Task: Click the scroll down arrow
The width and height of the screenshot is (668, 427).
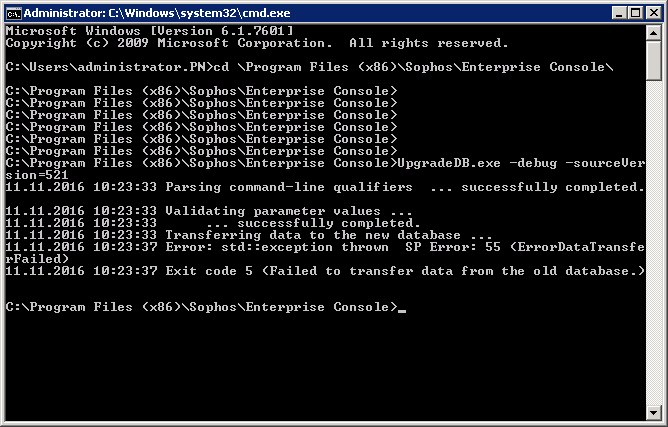Action: click(653, 413)
